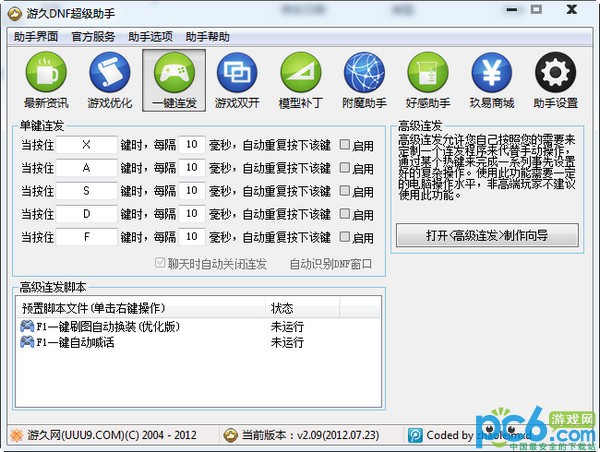This screenshot has height=452, width=600.
Task: Click the key field containing F
Action: coord(86,237)
